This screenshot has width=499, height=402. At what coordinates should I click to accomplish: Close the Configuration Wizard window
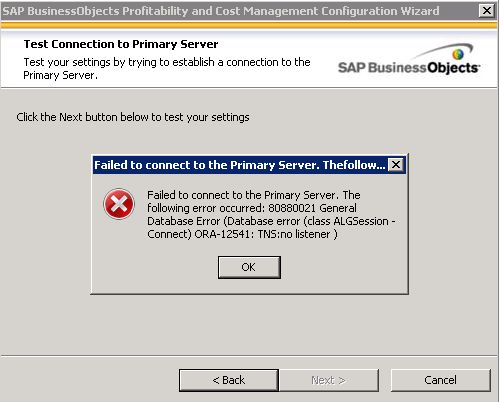[x=486, y=11]
